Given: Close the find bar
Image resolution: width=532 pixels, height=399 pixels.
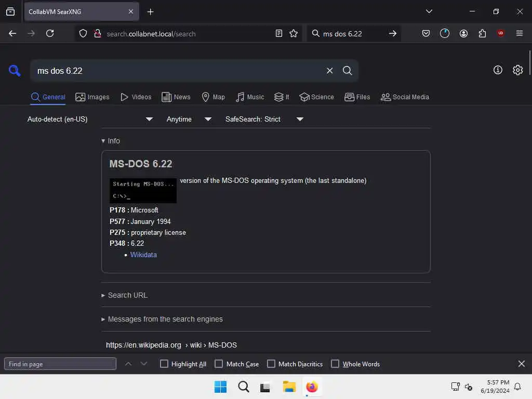Looking at the screenshot, I should point(522,364).
